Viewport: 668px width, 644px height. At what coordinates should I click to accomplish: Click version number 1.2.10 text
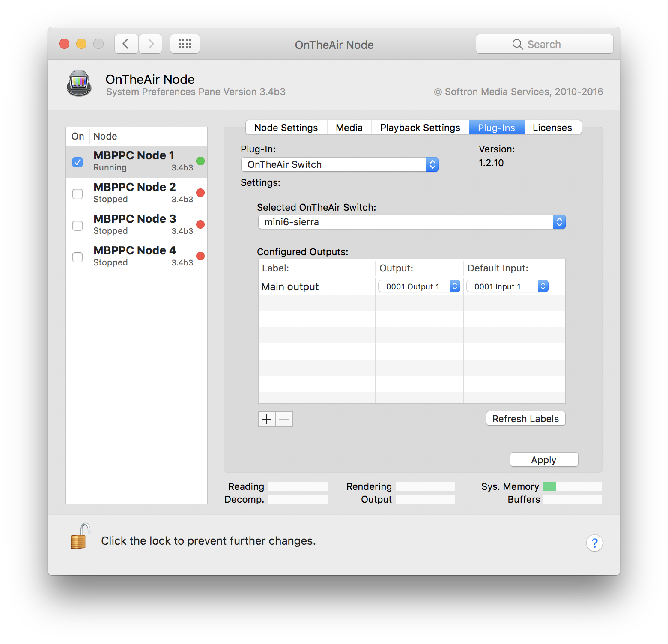click(491, 163)
